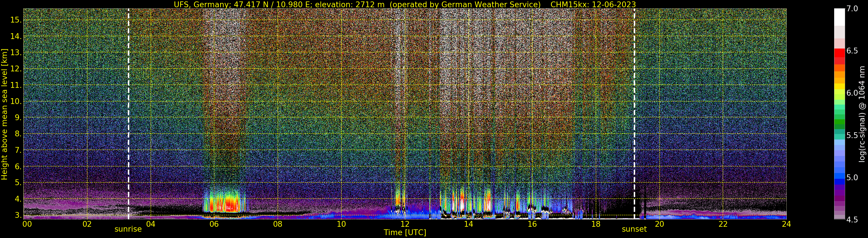Click the white dashed sunset marker line
This screenshot has height=238, width=868.
635,114
